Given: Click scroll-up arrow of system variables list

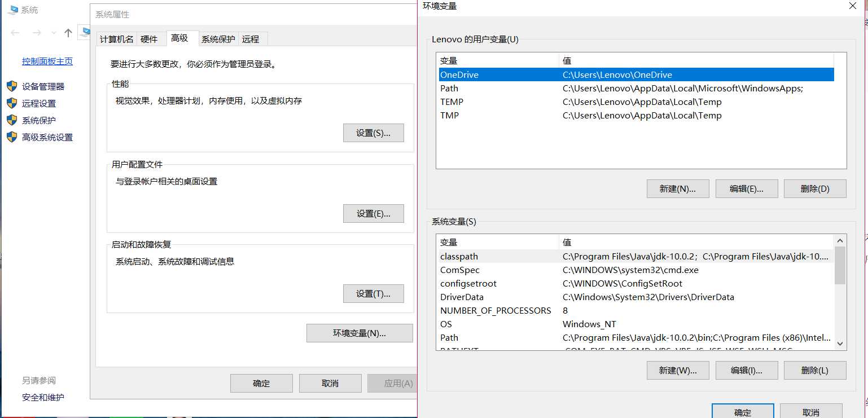Looking at the screenshot, I should (840, 240).
